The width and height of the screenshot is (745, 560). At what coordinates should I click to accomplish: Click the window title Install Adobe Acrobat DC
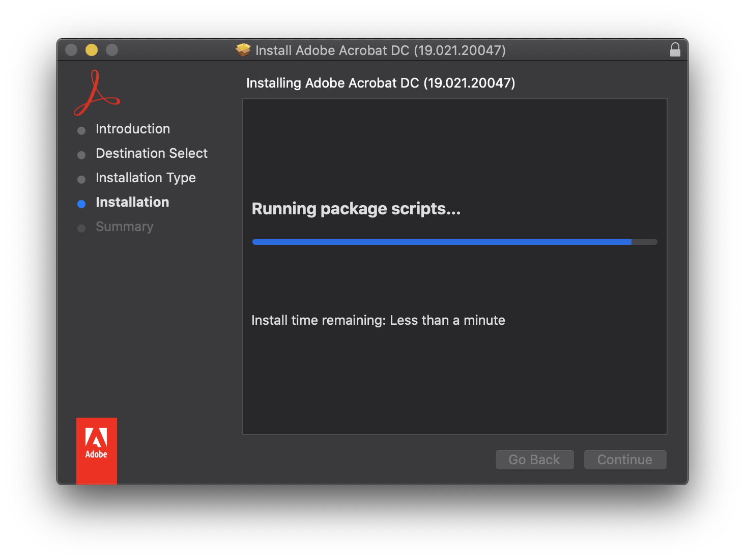click(x=382, y=50)
